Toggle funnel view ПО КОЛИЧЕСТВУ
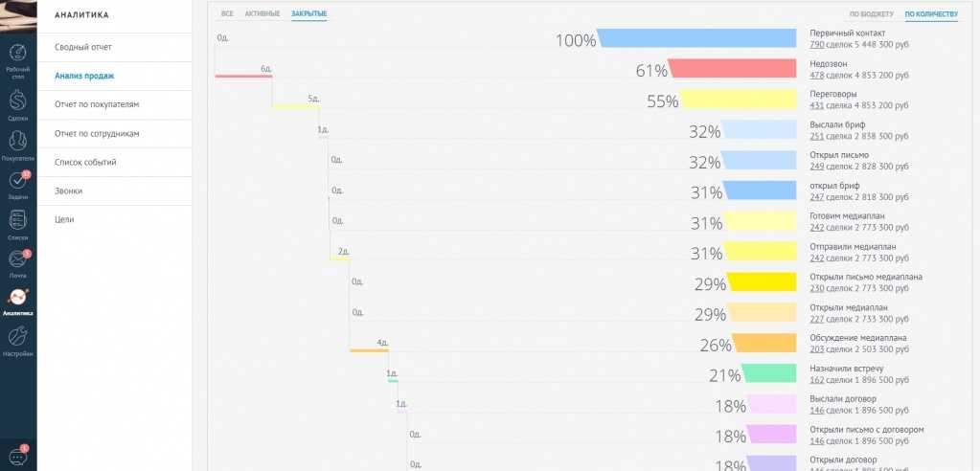The width and height of the screenshot is (980, 471). [x=931, y=14]
